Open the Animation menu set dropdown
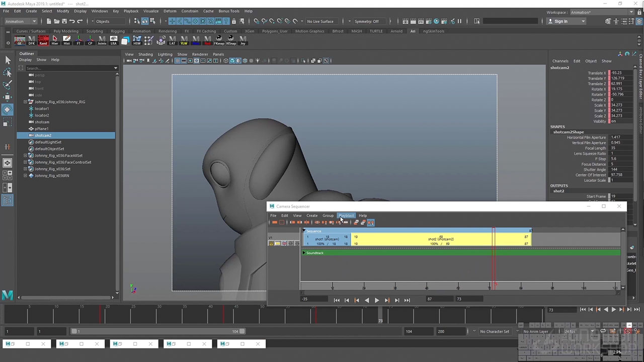The height and width of the screenshot is (362, 644). (x=21, y=21)
